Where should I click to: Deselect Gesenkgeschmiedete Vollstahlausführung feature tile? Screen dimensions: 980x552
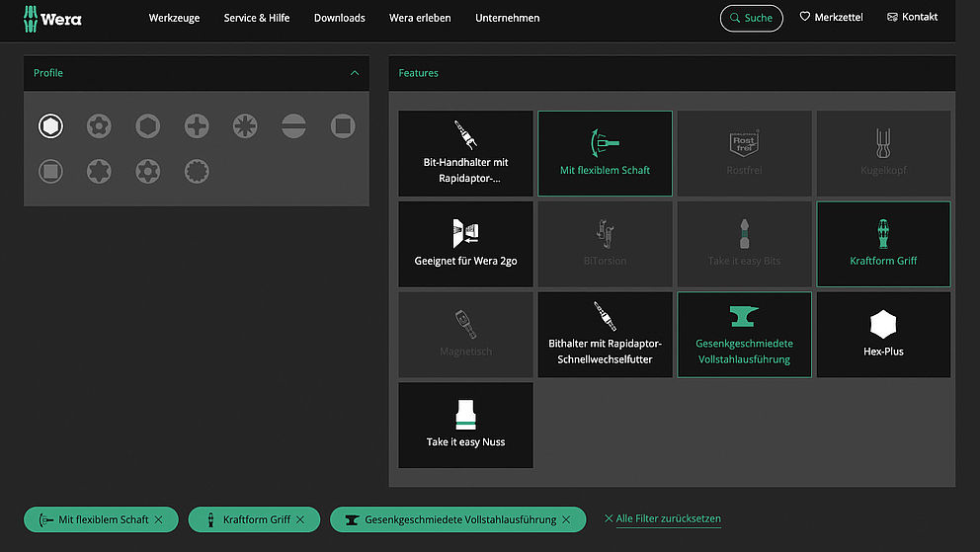pos(744,335)
